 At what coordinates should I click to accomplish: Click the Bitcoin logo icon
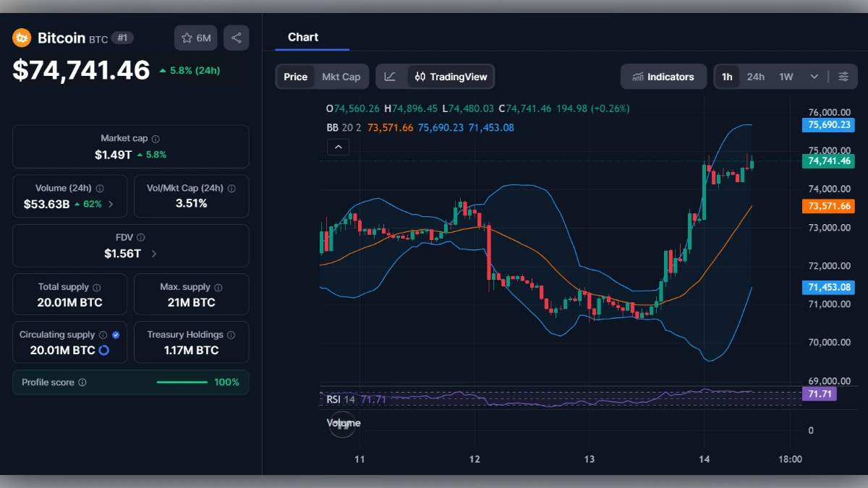(21, 38)
